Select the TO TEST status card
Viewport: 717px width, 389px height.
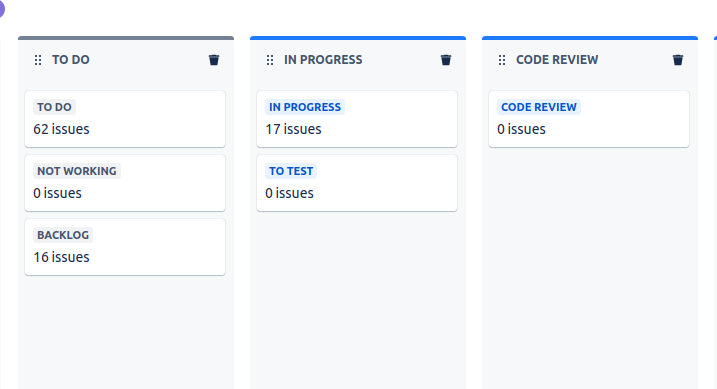point(357,183)
